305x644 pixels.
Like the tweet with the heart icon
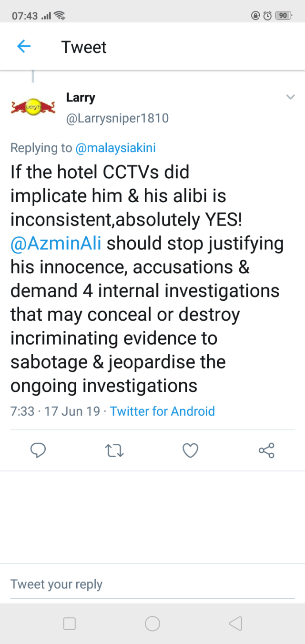(191, 450)
